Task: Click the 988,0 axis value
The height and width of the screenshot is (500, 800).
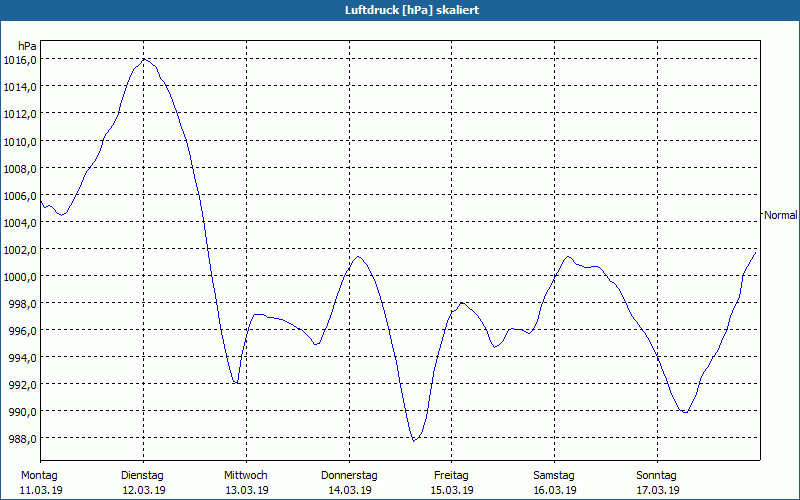Action: tap(23, 439)
